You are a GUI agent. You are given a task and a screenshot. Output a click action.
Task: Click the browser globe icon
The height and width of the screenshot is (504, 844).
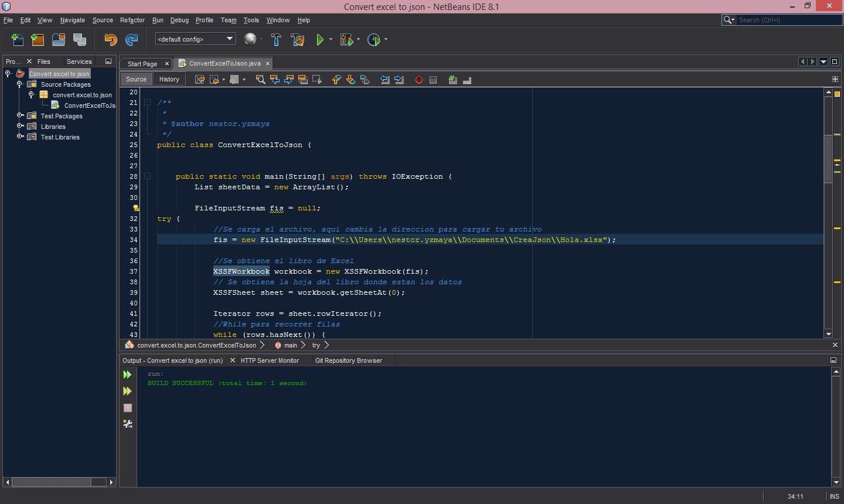point(250,39)
